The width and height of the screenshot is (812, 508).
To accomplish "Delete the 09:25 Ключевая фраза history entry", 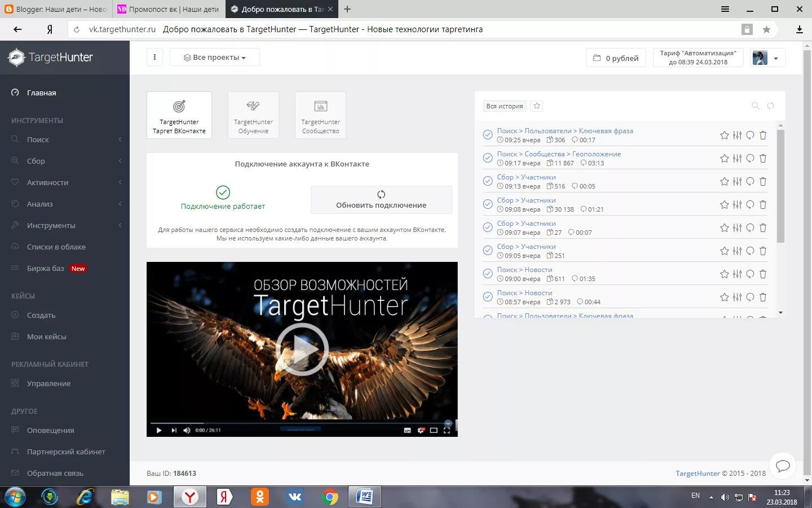I will [763, 135].
